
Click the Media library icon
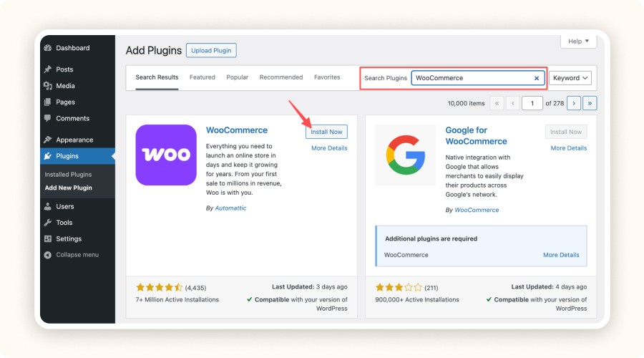click(x=48, y=86)
